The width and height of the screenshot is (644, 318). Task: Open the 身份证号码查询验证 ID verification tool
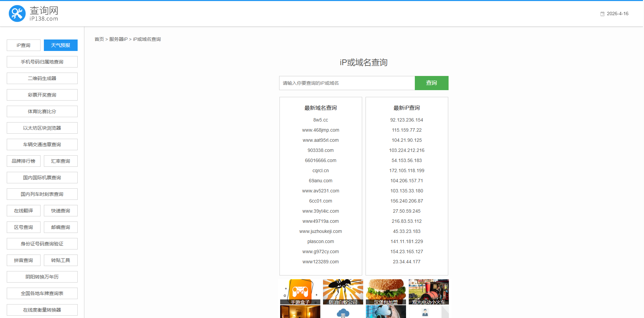[x=42, y=244]
